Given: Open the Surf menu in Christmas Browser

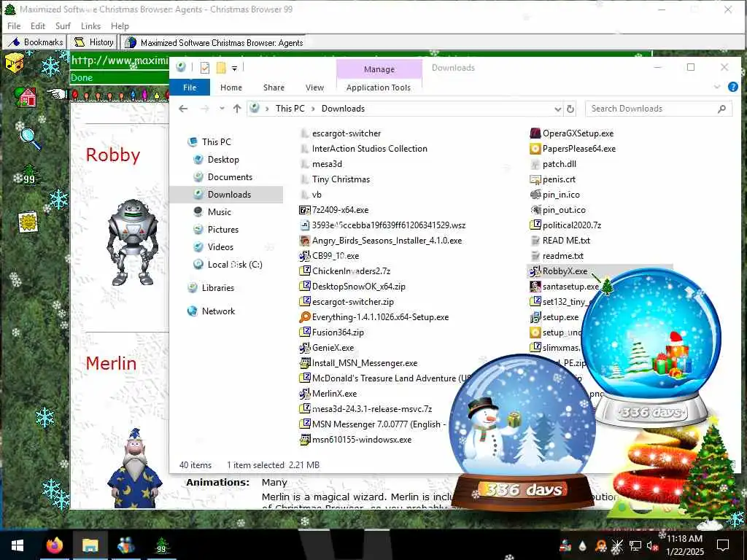Looking at the screenshot, I should (63, 26).
